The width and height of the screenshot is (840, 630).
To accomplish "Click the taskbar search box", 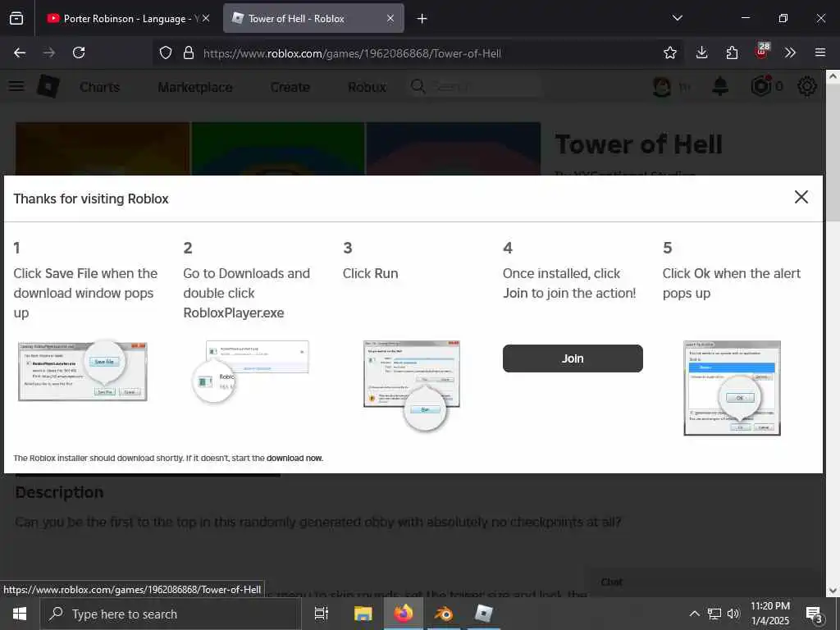I will coord(171,614).
